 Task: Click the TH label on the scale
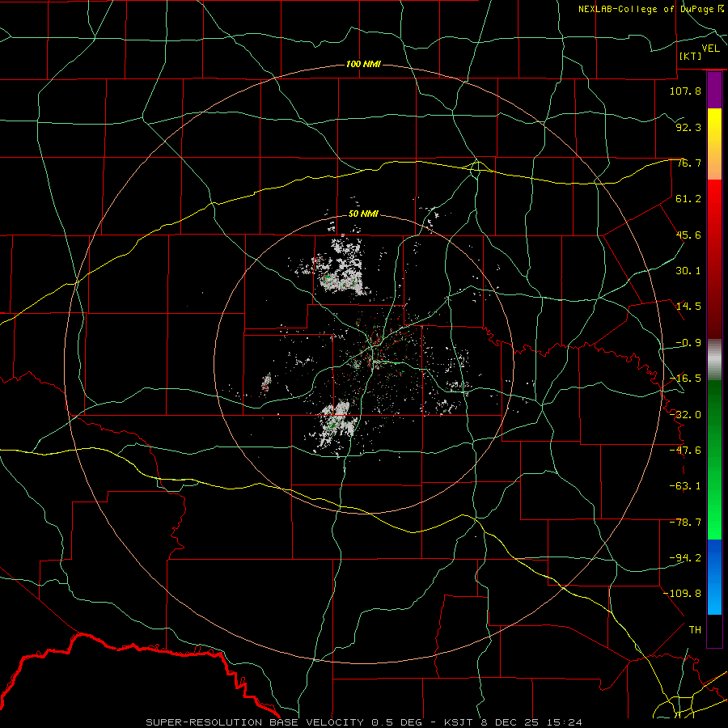click(x=695, y=630)
